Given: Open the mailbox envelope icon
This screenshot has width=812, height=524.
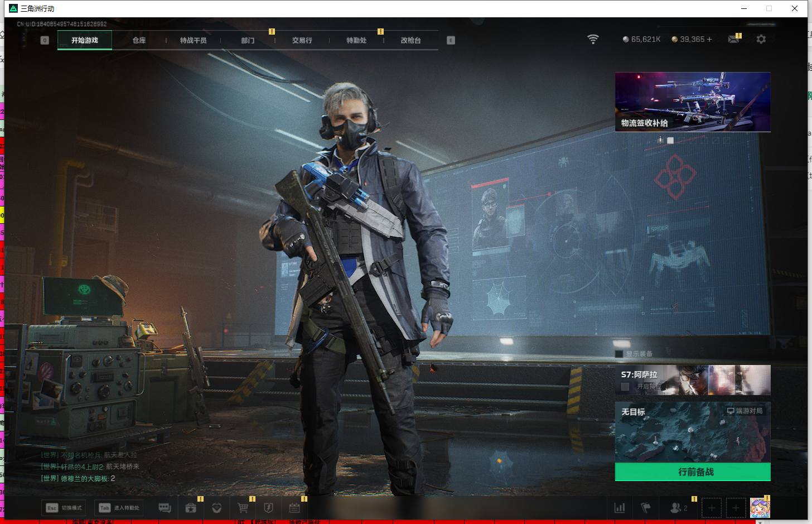Looking at the screenshot, I should pyautogui.click(x=733, y=39).
